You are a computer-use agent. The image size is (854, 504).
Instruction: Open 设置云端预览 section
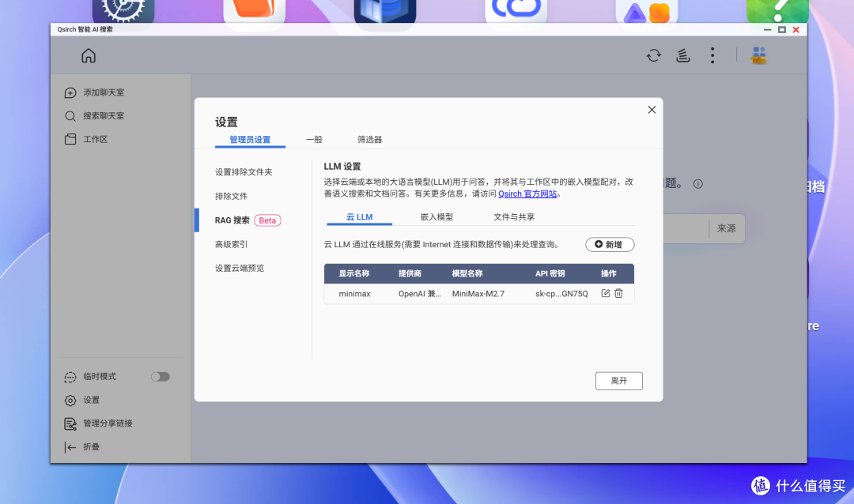tap(239, 269)
